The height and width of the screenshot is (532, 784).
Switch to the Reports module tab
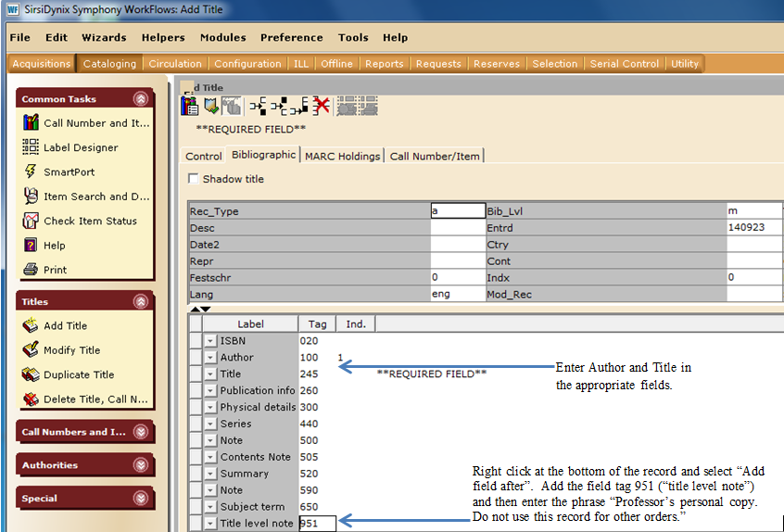click(x=384, y=64)
